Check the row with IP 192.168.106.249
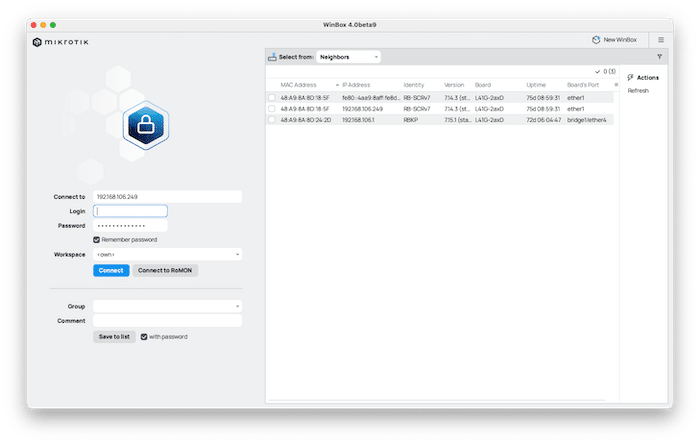The height and width of the screenshot is (444, 700). click(x=271, y=108)
